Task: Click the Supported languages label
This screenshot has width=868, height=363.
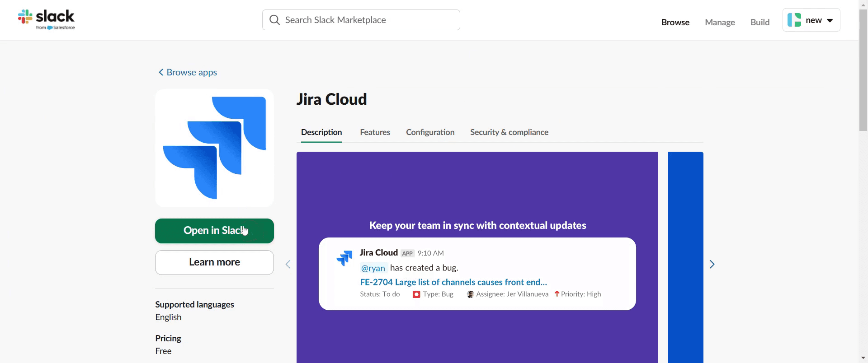Action: coord(194,304)
